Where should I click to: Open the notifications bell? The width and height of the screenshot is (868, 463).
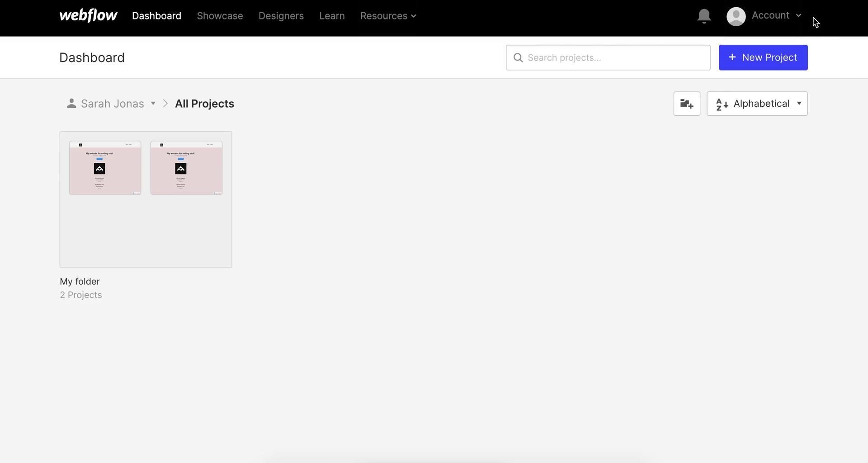[x=703, y=16]
